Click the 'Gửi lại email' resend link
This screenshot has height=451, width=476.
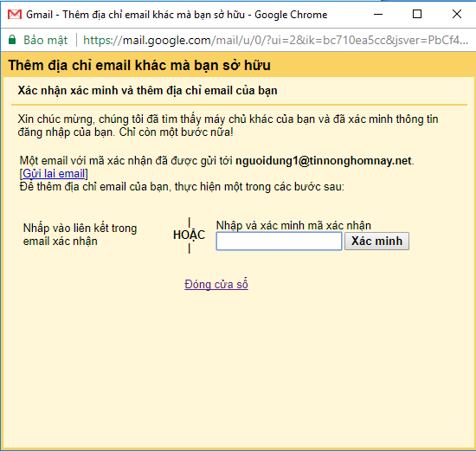pos(54,173)
